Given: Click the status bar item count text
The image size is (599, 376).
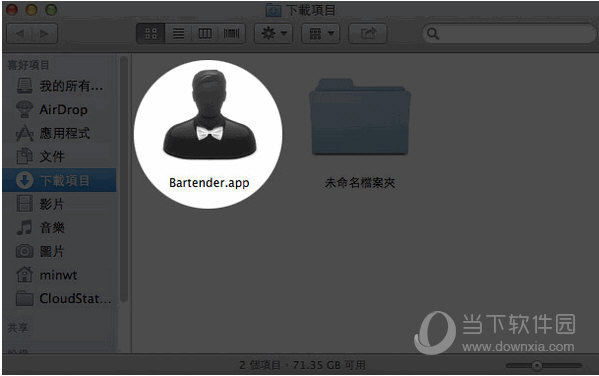Looking at the screenshot, I should coord(303,365).
